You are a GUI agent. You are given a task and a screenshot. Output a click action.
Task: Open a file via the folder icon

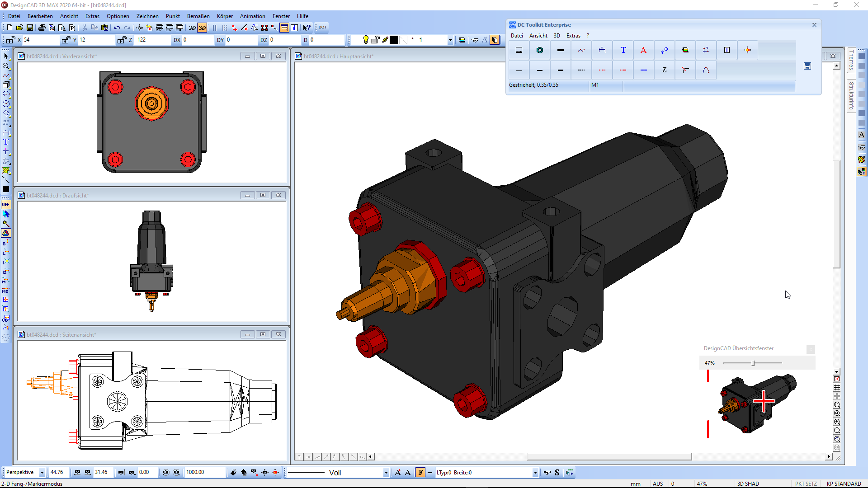pos(19,28)
